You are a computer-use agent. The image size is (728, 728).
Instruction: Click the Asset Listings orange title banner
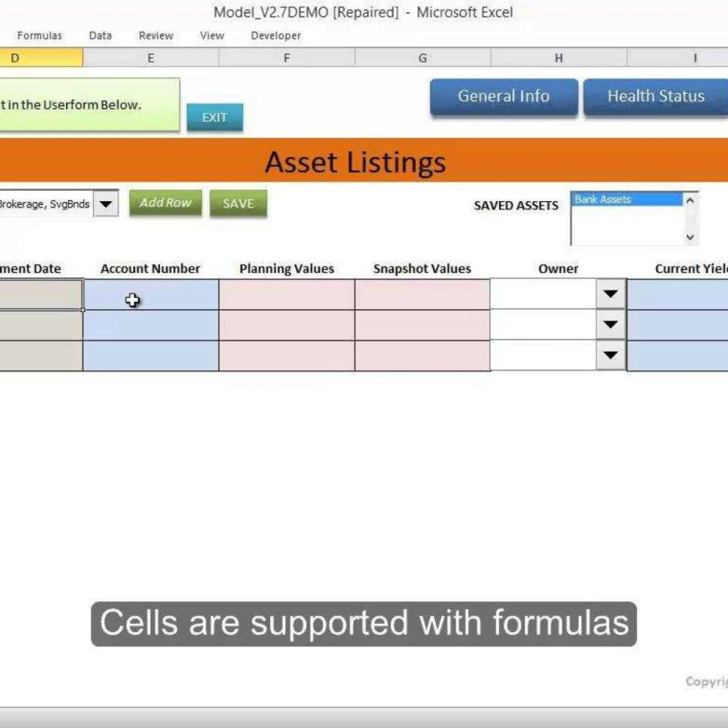(364, 161)
